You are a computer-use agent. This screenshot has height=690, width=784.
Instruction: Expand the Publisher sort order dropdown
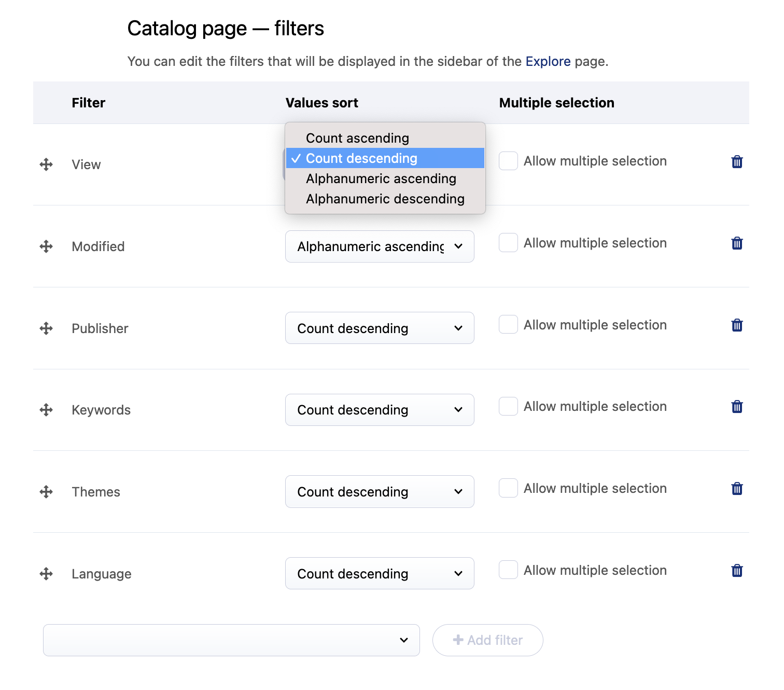(x=380, y=328)
